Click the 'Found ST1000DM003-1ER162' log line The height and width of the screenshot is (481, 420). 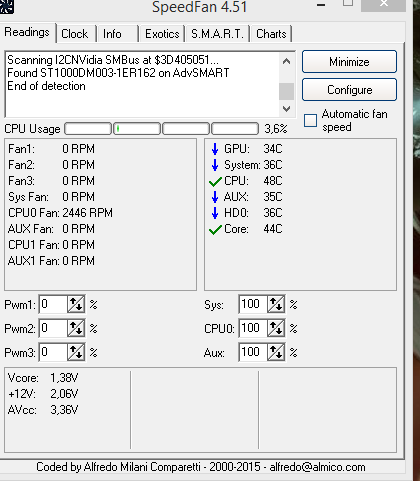(118, 73)
